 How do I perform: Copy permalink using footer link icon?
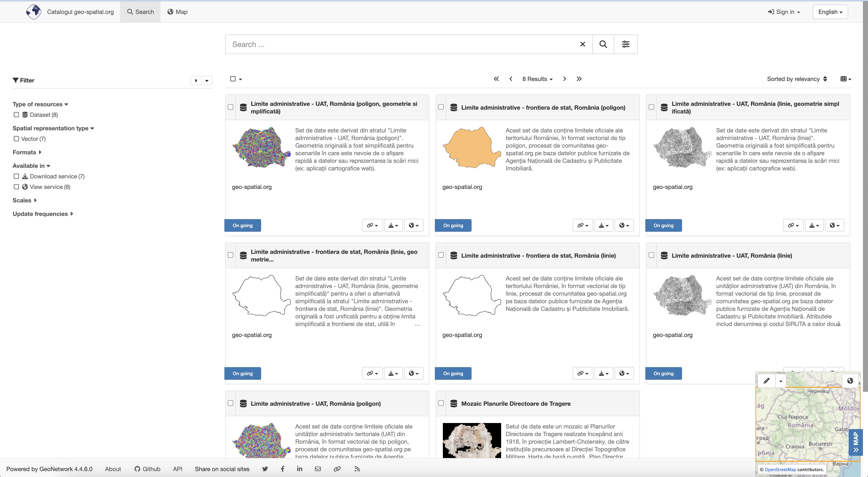pyautogui.click(x=337, y=469)
